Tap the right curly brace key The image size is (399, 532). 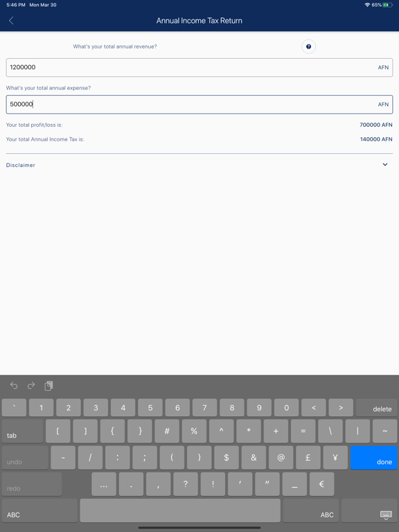pyautogui.click(x=140, y=431)
